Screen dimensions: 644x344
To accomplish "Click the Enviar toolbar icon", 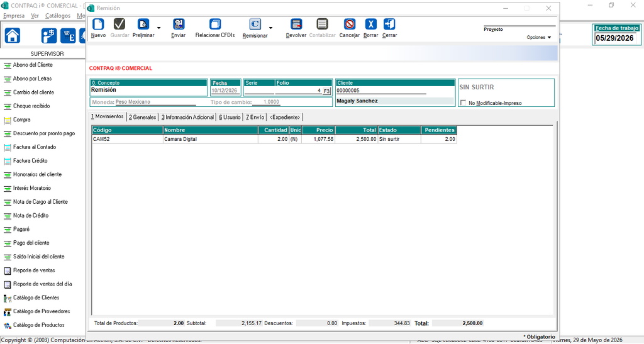I will 179,25.
